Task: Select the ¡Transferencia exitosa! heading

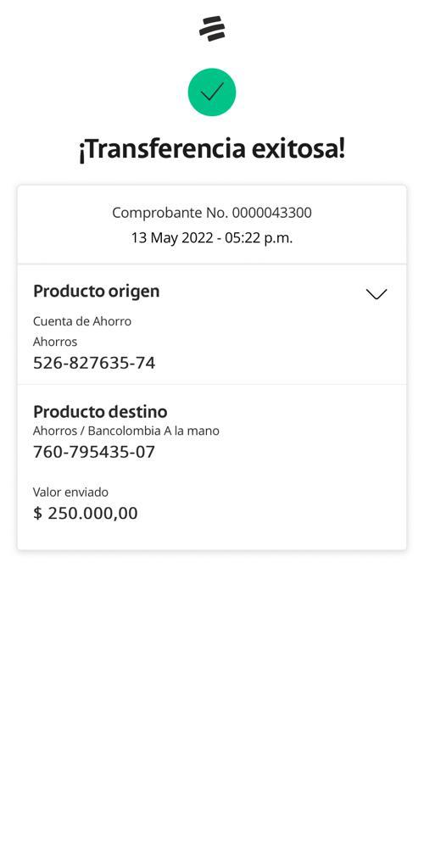Action: pos(212,149)
